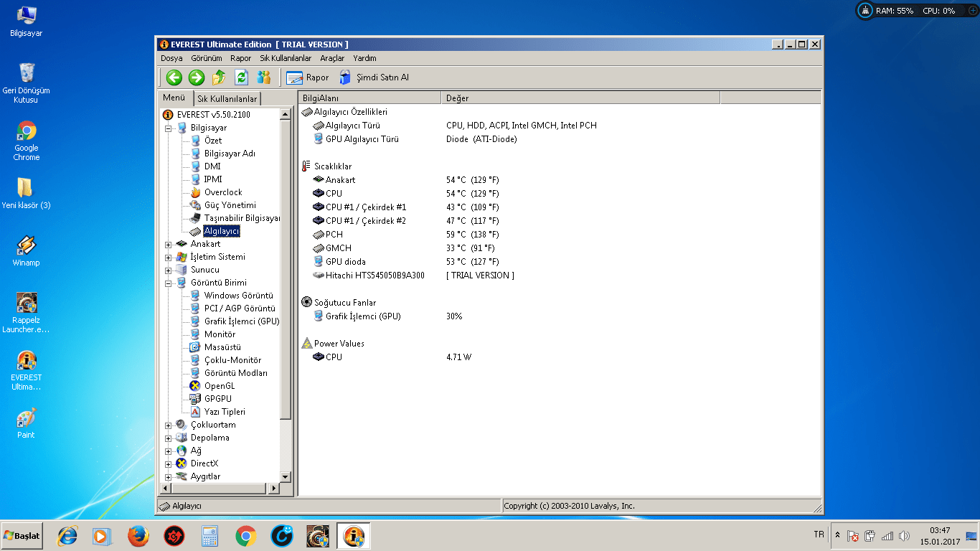Expand the Ağ tree node
Image resolution: width=980 pixels, height=551 pixels.
pos(169,451)
